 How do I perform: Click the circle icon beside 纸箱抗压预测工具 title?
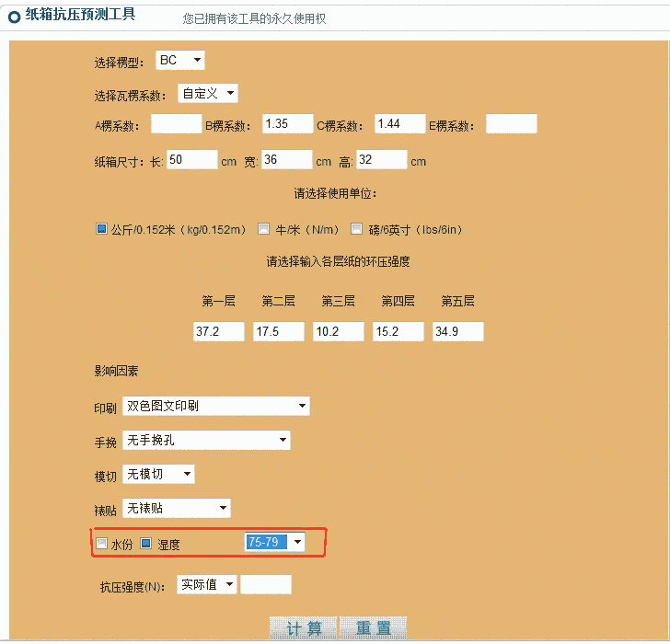14,17
